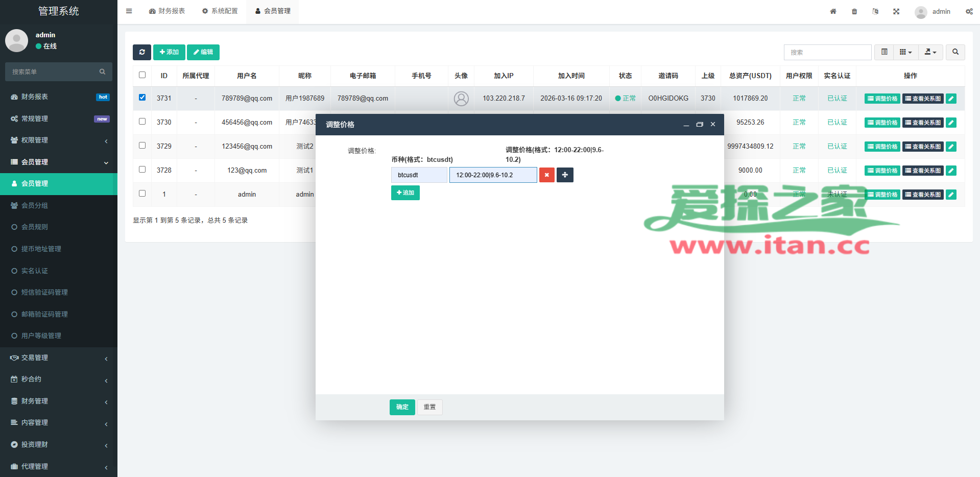Switch to the 财务报表 tab
The height and width of the screenshot is (477, 980).
coord(167,11)
